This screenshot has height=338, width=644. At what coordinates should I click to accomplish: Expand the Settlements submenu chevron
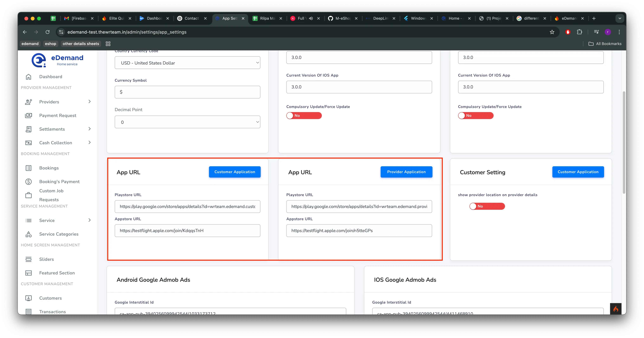(90, 129)
